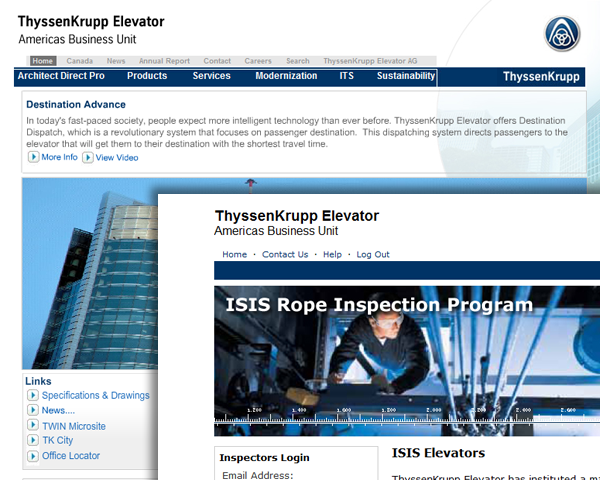The height and width of the screenshot is (480, 600).
Task: Click the ISIS Rope Inspection Program banner image
Action: click(407, 361)
